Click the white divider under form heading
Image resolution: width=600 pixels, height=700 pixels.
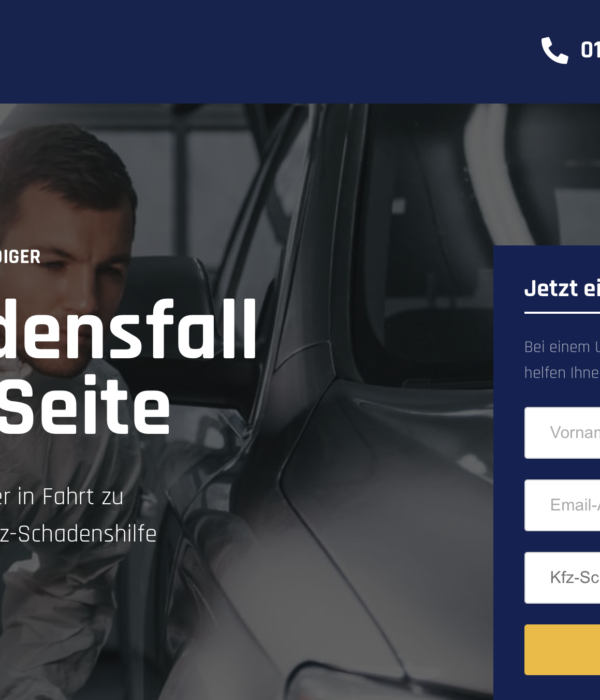[562, 313]
